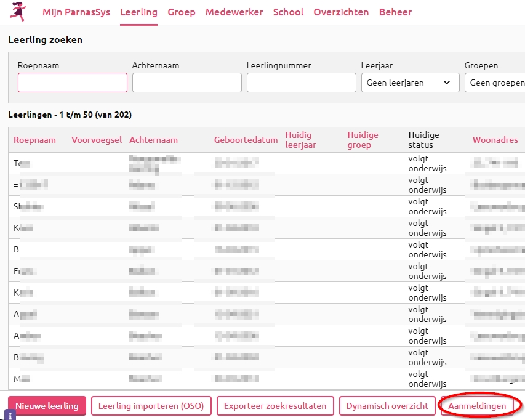The image size is (525, 420).
Task: Select the Leerlingnummer input box
Action: 302,83
